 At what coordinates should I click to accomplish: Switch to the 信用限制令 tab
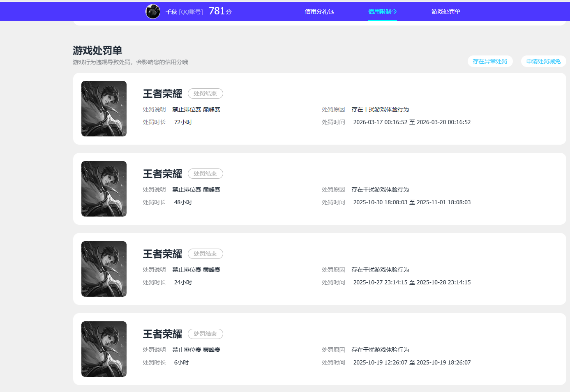pos(382,12)
